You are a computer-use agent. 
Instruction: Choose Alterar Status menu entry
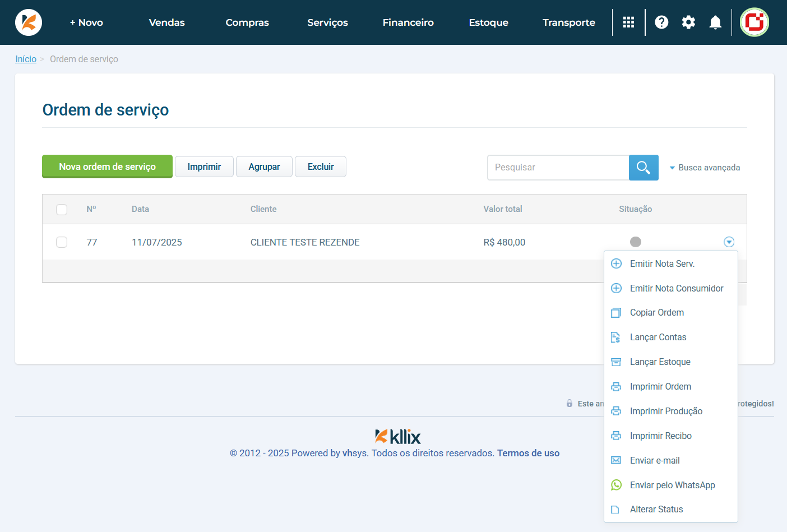click(x=656, y=510)
